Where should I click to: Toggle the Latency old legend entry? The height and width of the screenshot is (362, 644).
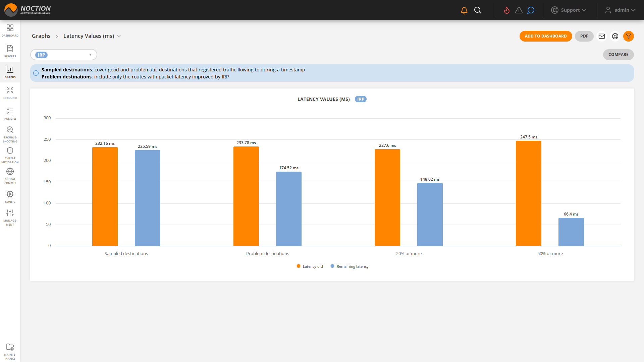[309, 266]
